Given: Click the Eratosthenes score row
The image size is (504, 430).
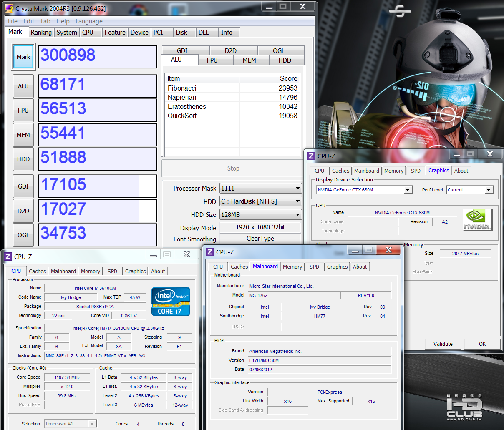Looking at the screenshot, I should click(232, 106).
